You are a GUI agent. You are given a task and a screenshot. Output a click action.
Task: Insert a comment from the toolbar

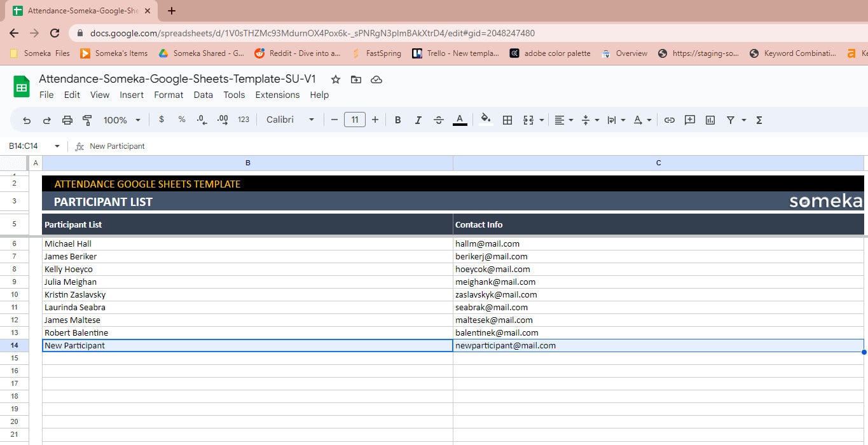tap(689, 120)
